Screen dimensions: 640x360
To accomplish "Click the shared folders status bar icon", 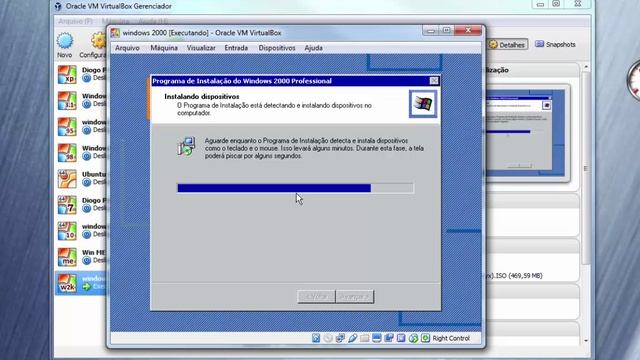I will [364, 338].
